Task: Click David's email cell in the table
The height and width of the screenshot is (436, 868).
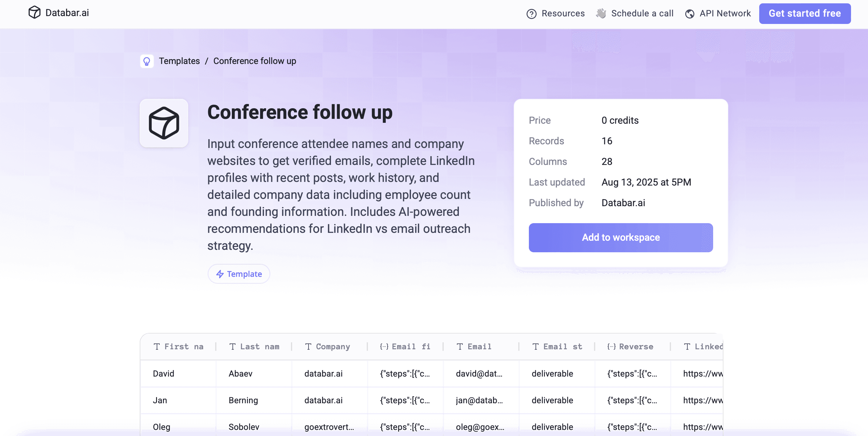Action: (479, 374)
